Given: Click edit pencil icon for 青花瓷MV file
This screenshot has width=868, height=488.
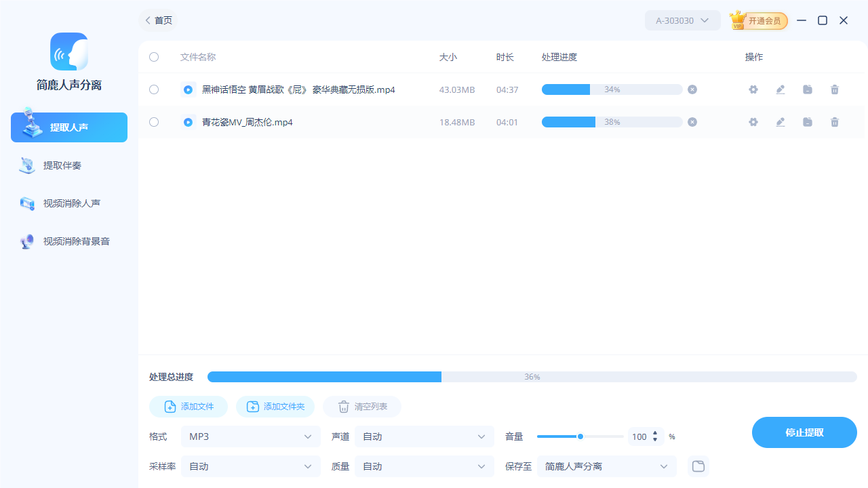Looking at the screenshot, I should point(781,122).
